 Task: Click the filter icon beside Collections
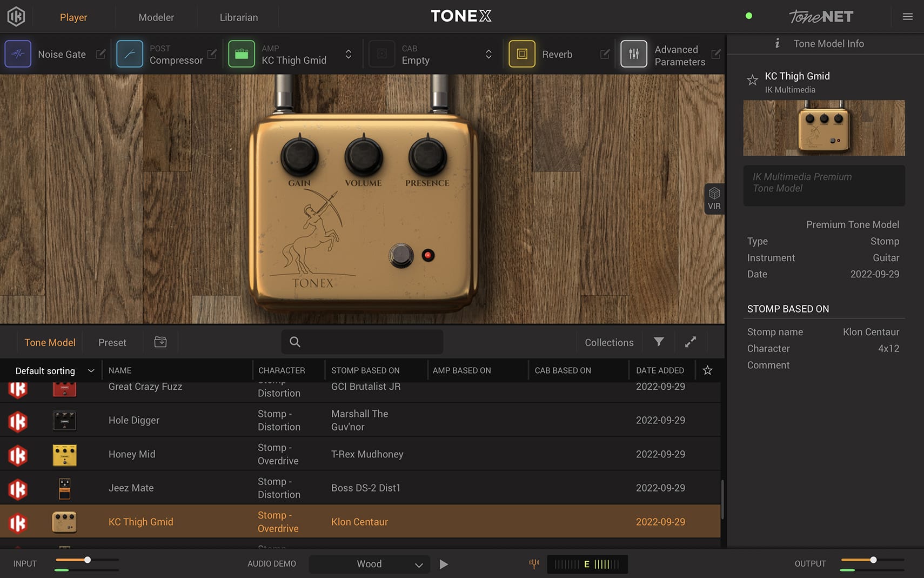point(658,342)
